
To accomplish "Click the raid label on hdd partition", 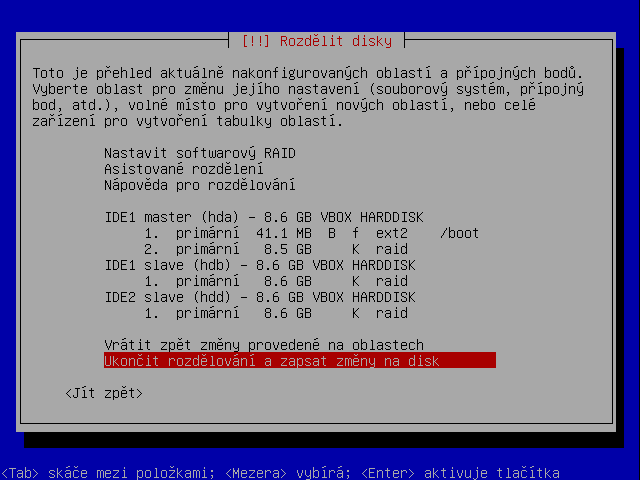I will tap(392, 313).
